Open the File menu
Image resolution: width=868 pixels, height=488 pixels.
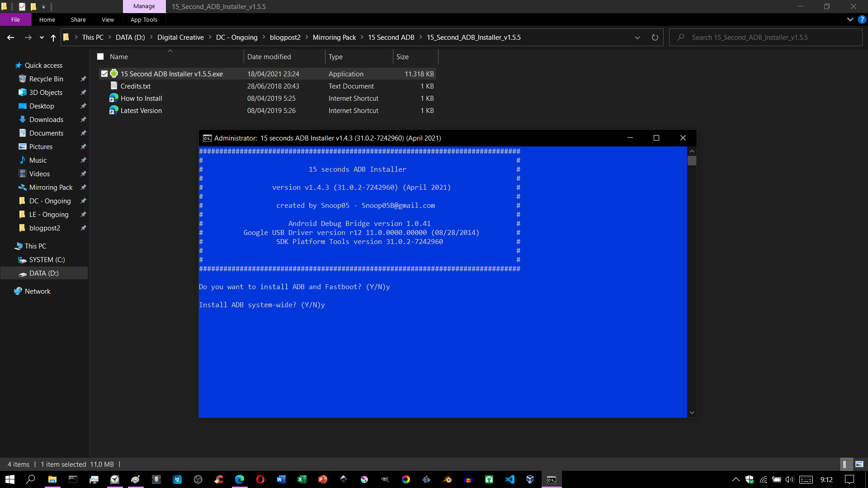click(15, 19)
